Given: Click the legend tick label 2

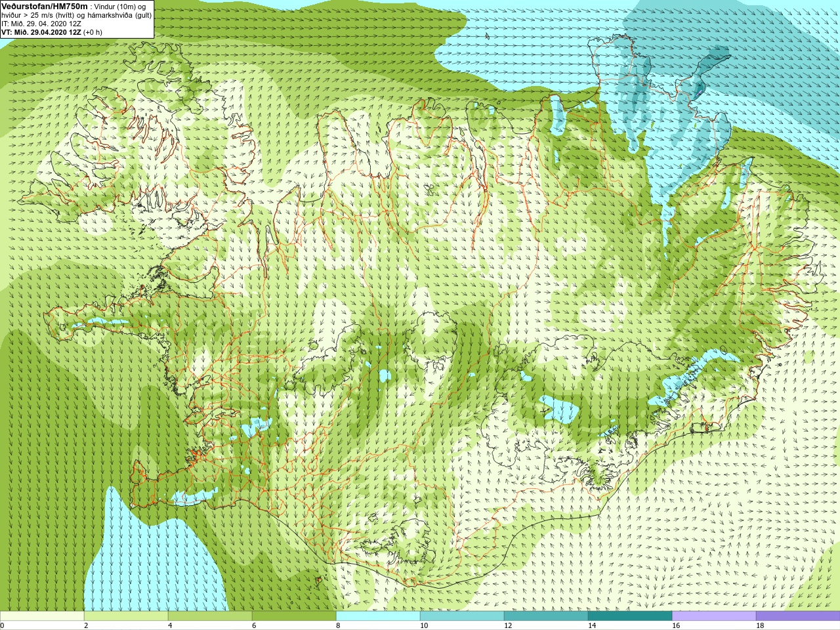Looking at the screenshot, I should (86, 625).
